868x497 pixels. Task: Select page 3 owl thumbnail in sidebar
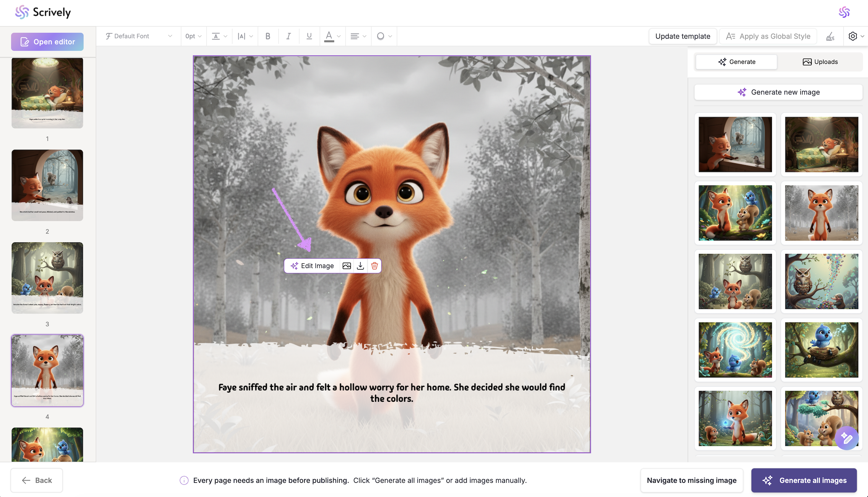(x=47, y=278)
